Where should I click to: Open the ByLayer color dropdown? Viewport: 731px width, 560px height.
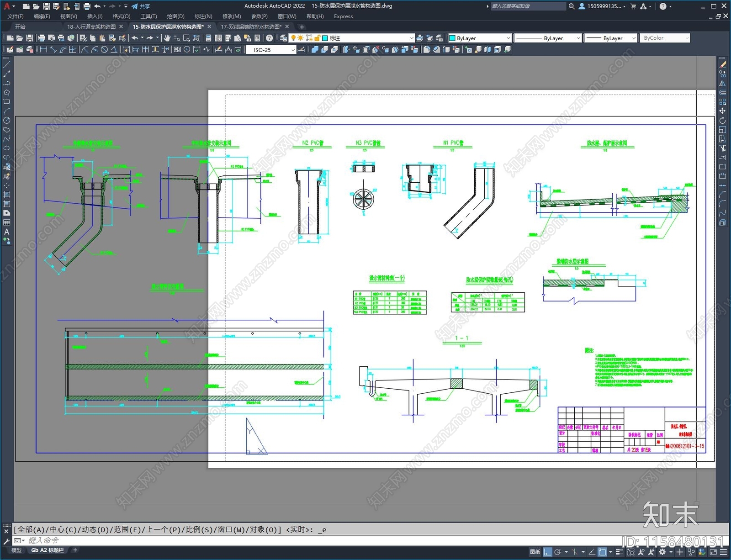coord(480,38)
